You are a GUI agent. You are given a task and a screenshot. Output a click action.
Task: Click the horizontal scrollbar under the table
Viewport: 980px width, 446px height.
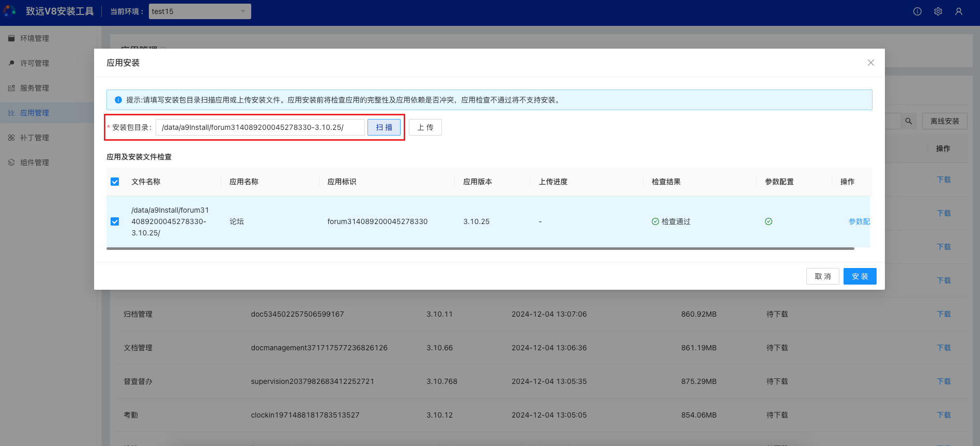(x=480, y=249)
